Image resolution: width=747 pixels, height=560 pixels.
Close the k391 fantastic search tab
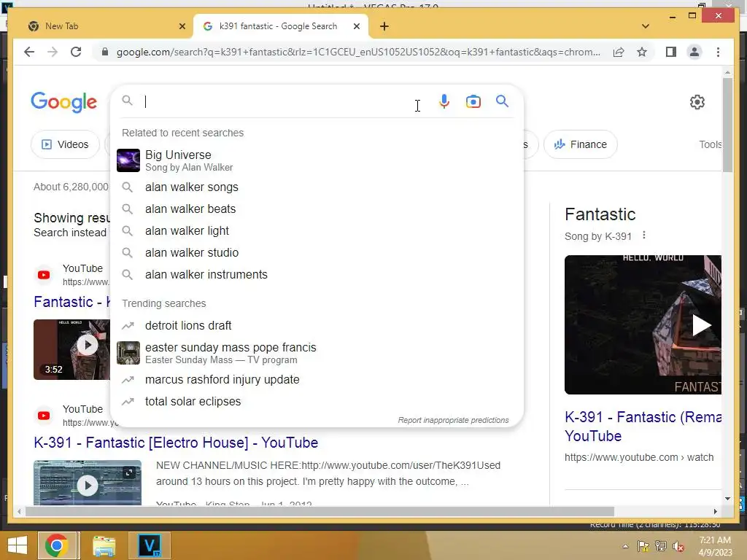coord(356,26)
